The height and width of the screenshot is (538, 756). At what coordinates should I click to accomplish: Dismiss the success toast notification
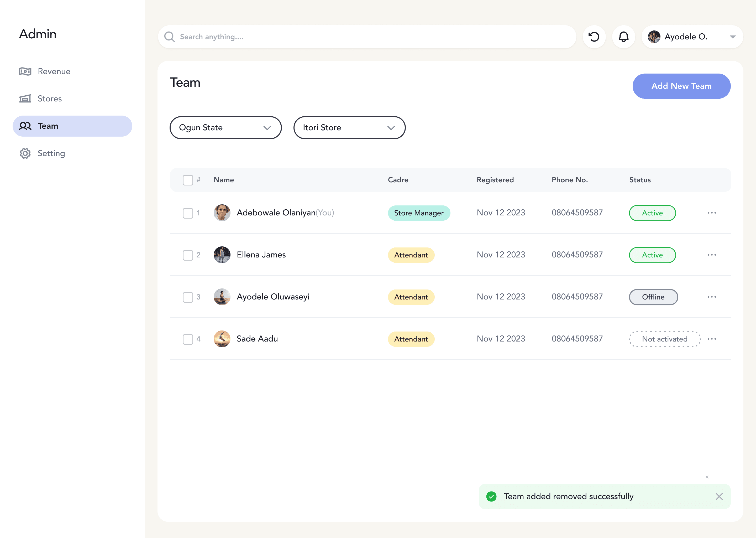[x=719, y=496]
